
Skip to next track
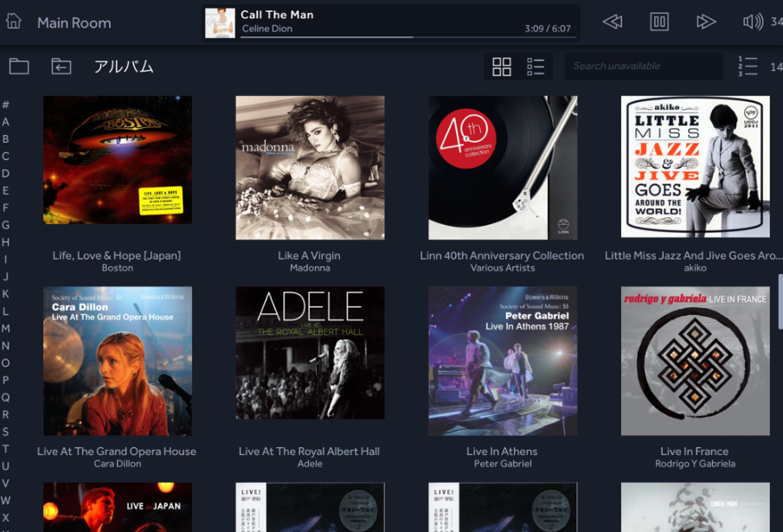tap(706, 22)
